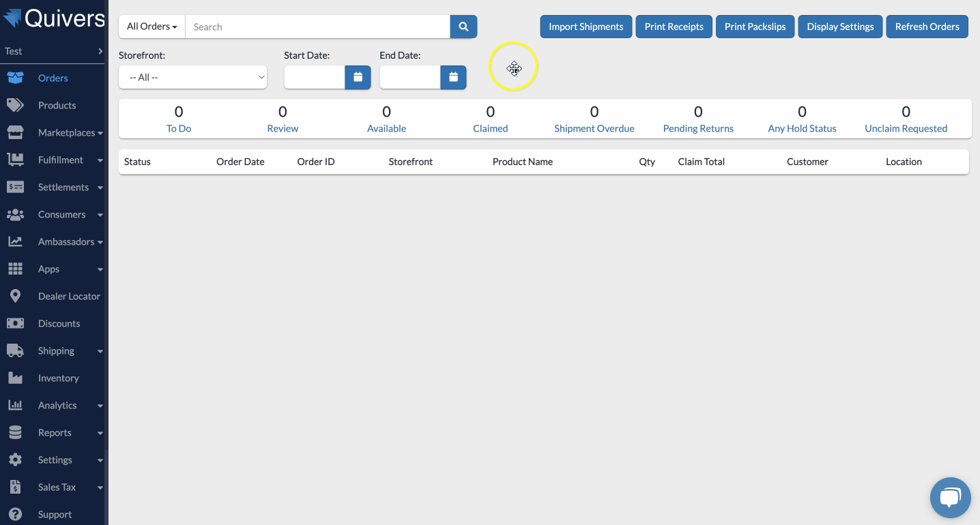This screenshot has height=525, width=980.
Task: Click the Products tag icon
Action: pos(15,105)
